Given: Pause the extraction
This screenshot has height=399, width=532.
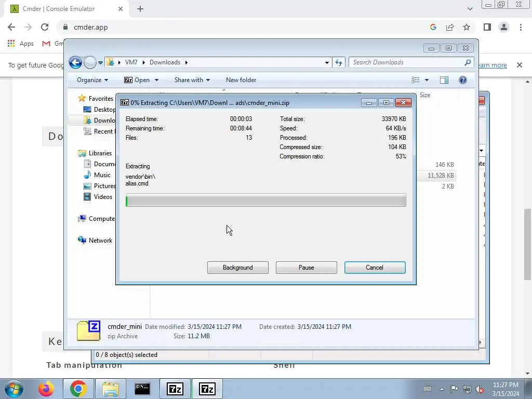Looking at the screenshot, I should pos(306,268).
